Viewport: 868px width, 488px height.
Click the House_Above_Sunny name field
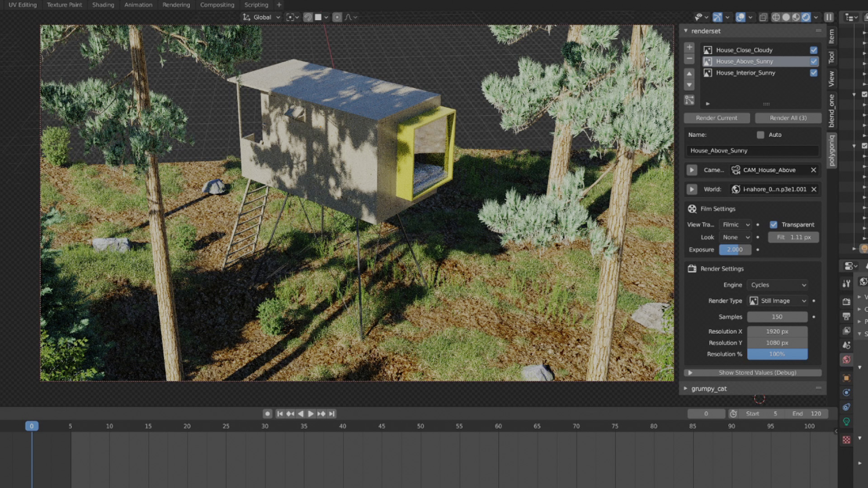(x=752, y=150)
